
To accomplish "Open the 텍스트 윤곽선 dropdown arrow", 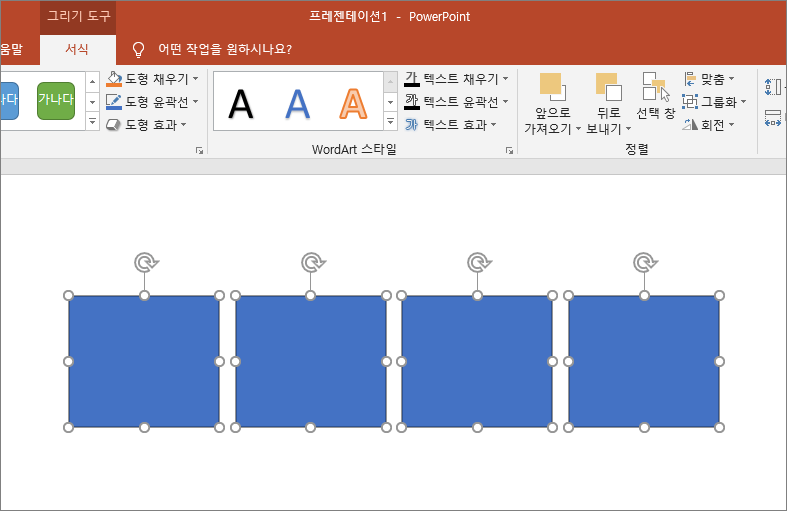I will tap(505, 101).
